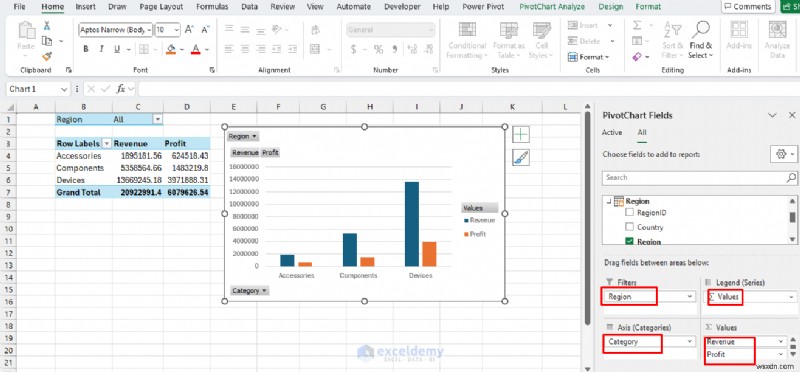
Task: Open the Row Labels filter dropdown
Action: pos(107,144)
